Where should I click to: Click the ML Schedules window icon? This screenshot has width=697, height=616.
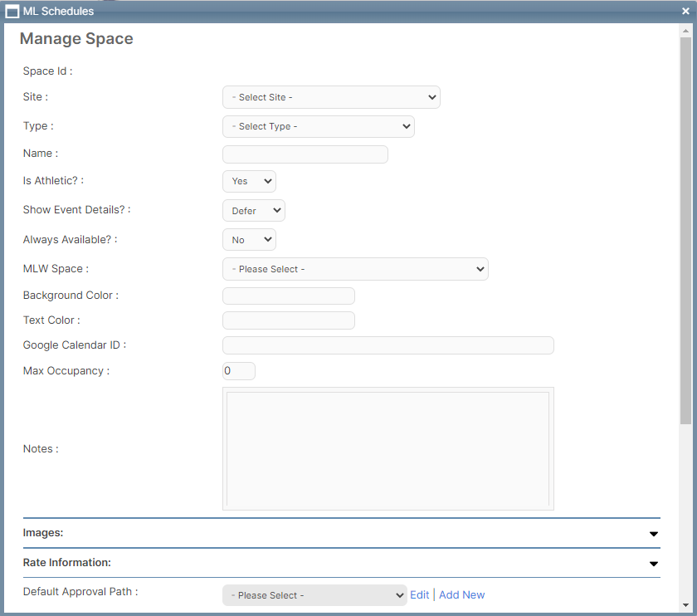[x=12, y=12]
